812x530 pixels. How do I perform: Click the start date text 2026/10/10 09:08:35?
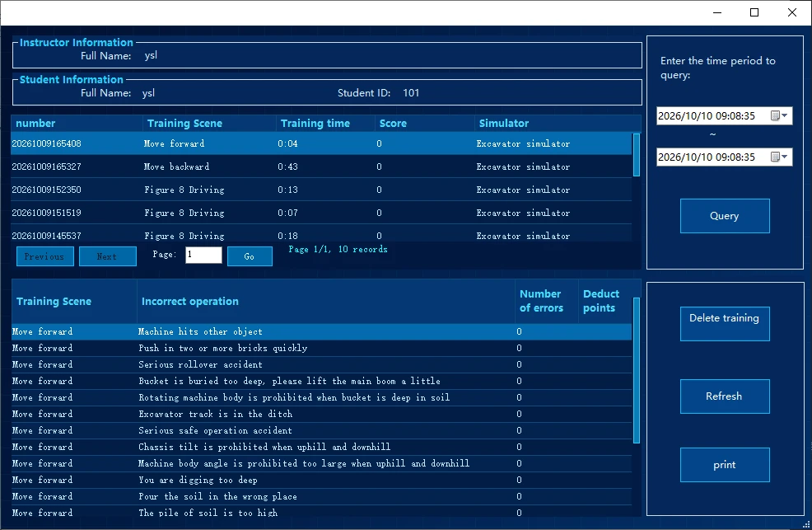(707, 116)
